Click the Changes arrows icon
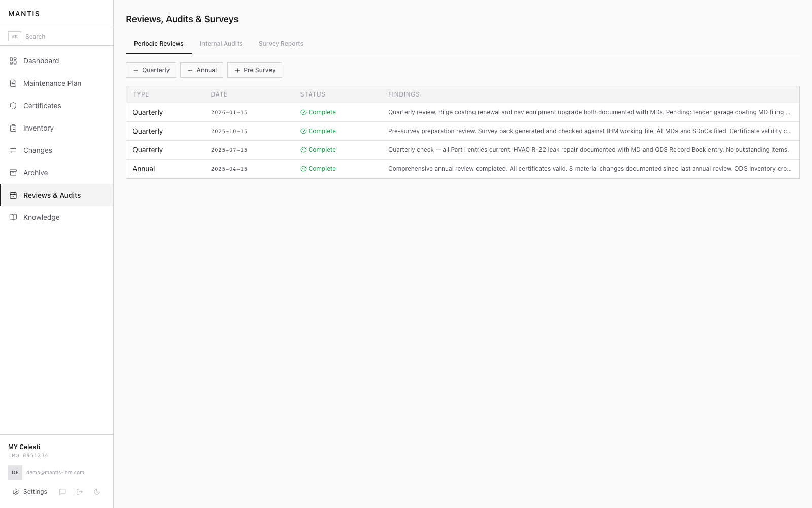The height and width of the screenshot is (508, 812). (13, 150)
